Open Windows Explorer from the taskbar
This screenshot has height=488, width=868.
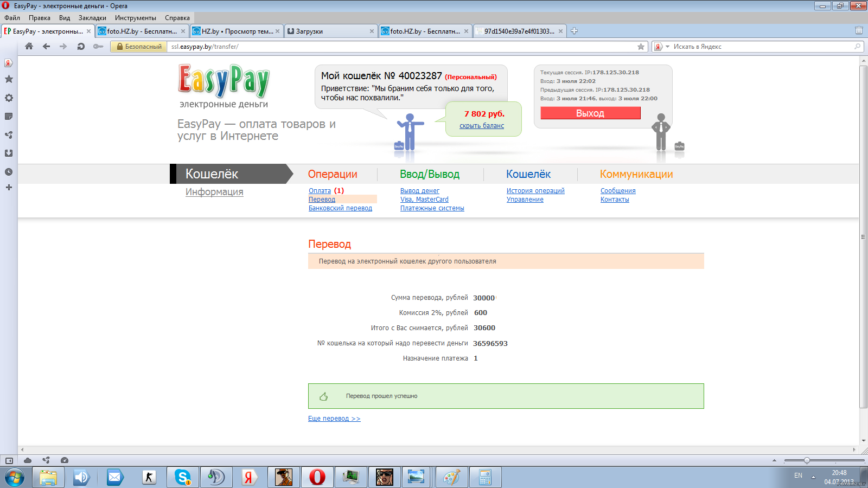[x=48, y=478]
